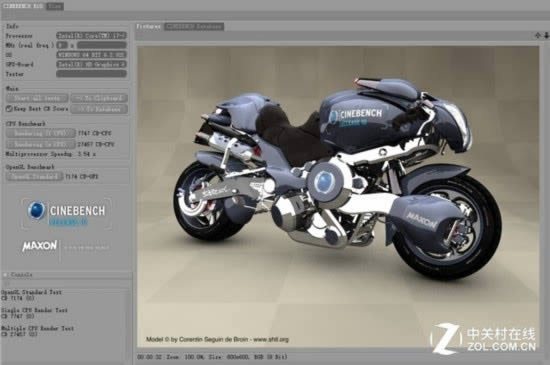
Task: Click the Start all tests button
Action: point(37,98)
